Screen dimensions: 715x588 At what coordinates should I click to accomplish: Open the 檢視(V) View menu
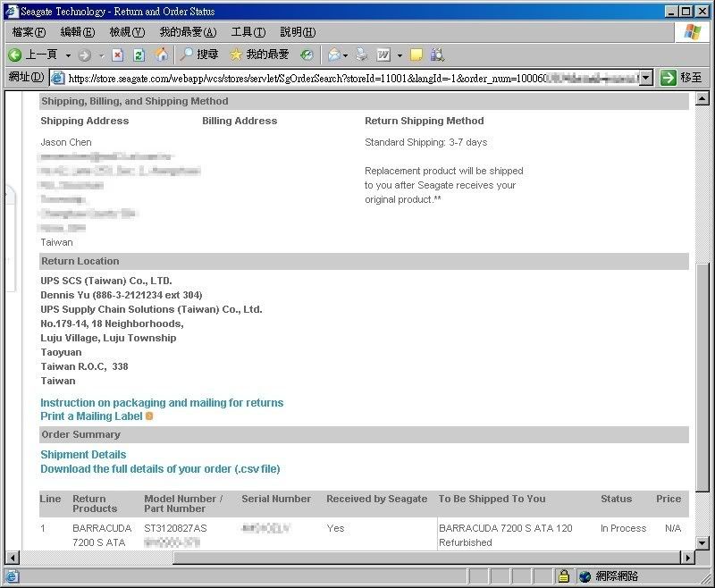pyautogui.click(x=127, y=32)
